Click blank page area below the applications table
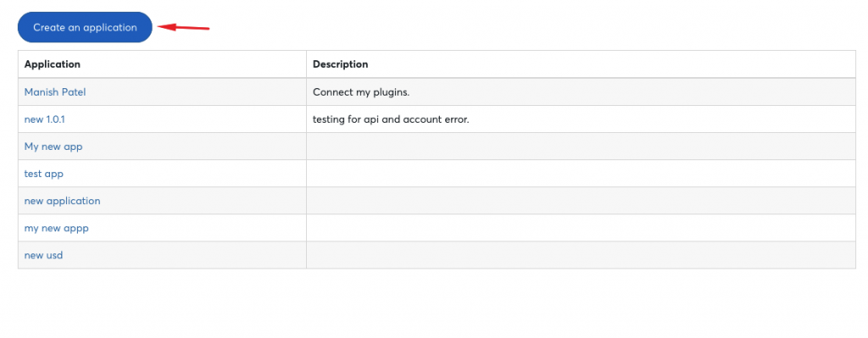This screenshot has width=868, height=338. [x=434, y=304]
